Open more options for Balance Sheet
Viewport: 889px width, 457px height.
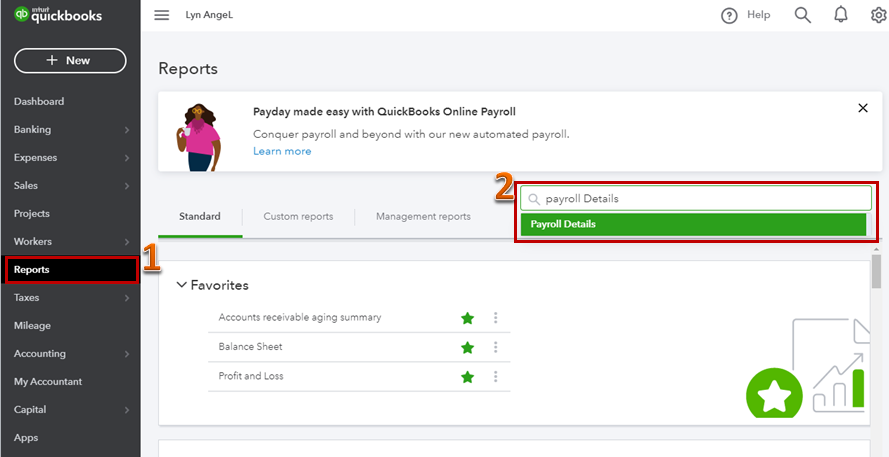(x=496, y=347)
